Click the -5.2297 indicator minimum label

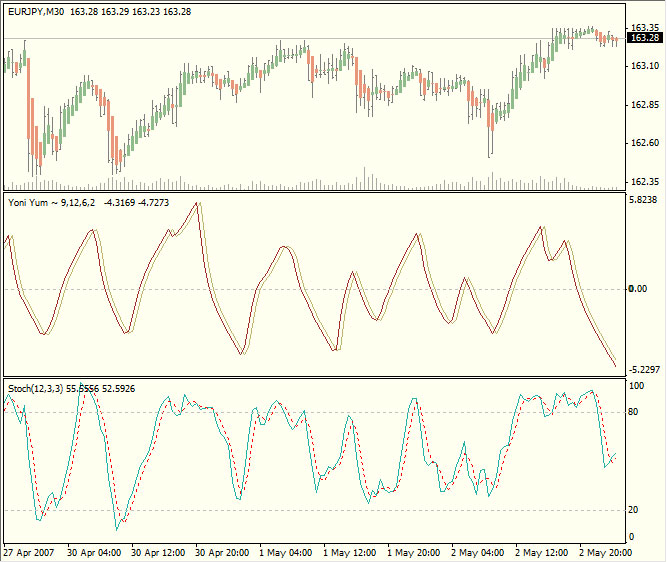coord(644,370)
